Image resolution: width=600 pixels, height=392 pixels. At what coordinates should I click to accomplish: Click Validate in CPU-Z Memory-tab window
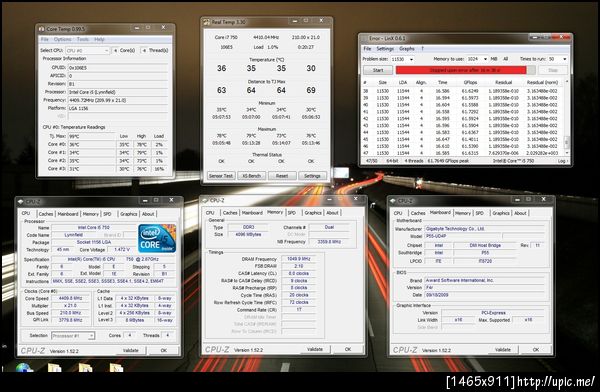[315, 349]
